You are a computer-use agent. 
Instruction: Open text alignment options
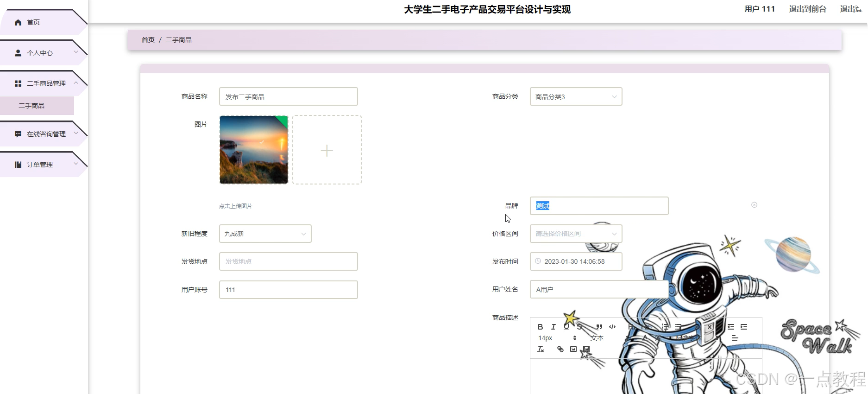point(735,338)
